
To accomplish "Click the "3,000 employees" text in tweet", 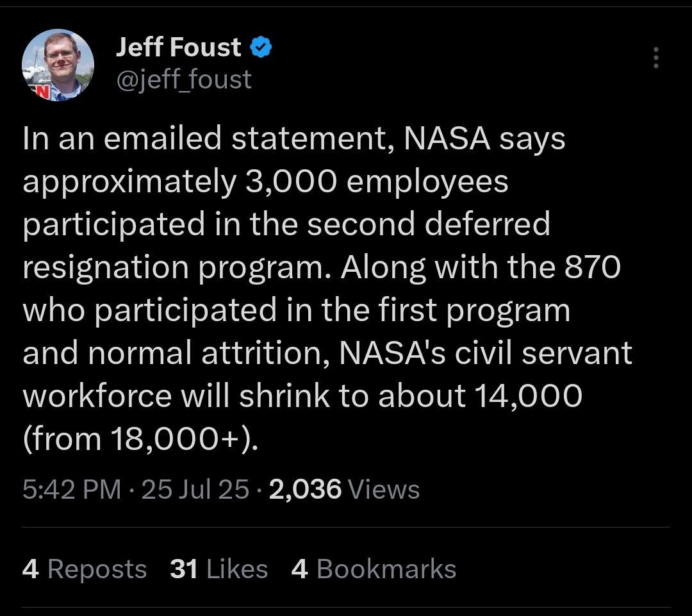I will tap(377, 182).
